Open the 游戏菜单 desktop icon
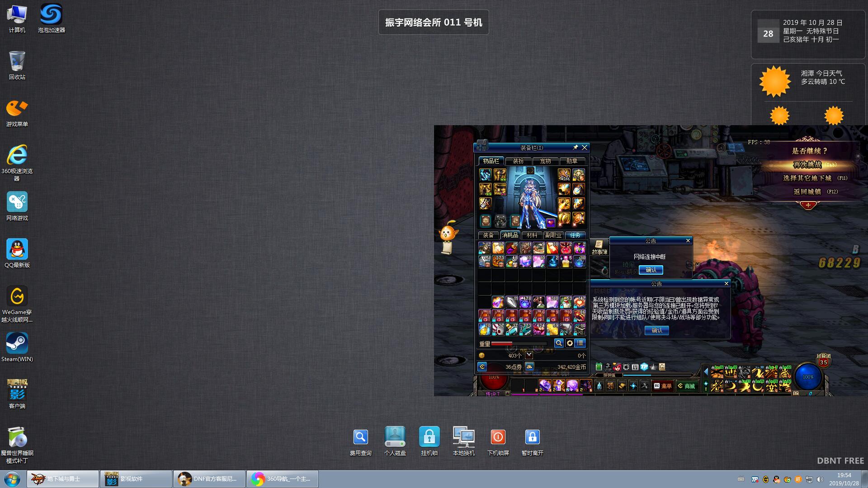The image size is (868, 488). point(17,113)
